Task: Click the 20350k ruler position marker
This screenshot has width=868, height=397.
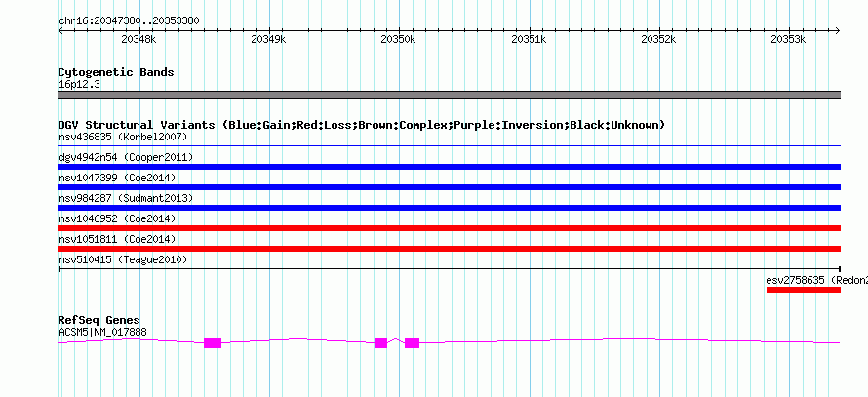Action: click(x=398, y=39)
